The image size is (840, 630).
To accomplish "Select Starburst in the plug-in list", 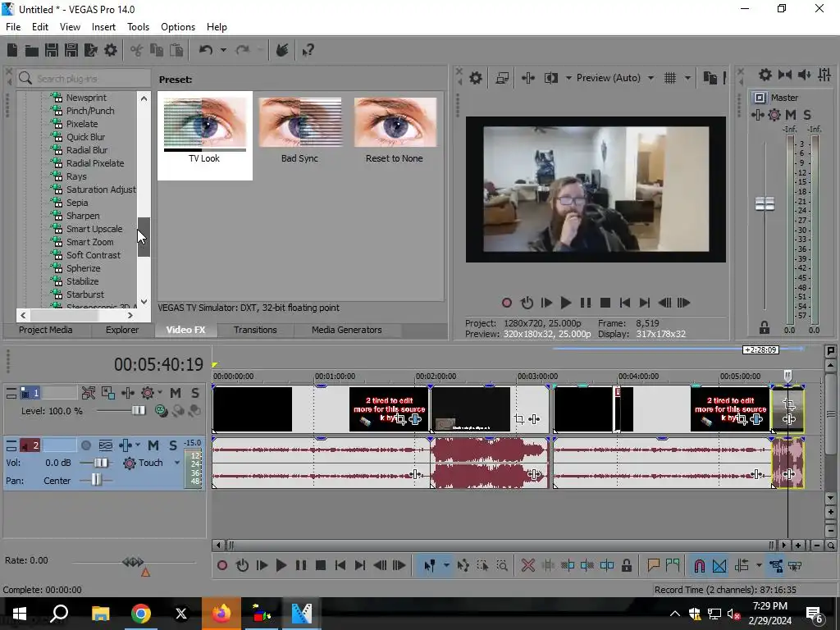I will pos(84,294).
